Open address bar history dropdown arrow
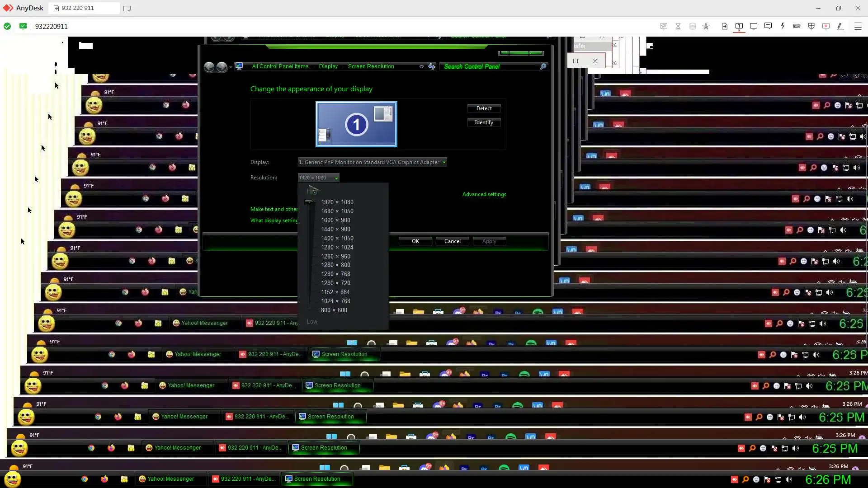Viewport: 868px width, 488px height. click(421, 66)
